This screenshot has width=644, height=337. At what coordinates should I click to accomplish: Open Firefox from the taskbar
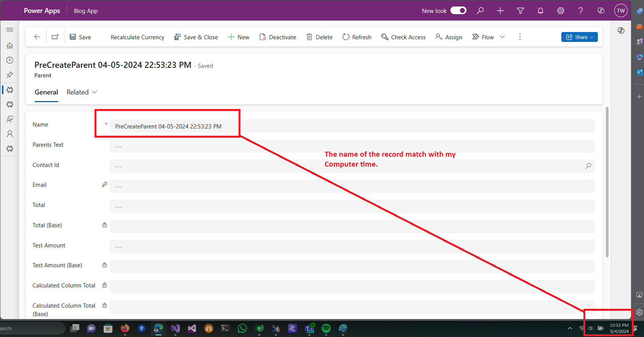125,328
